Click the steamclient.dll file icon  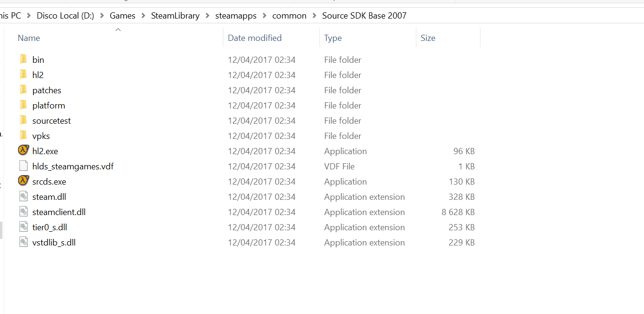click(23, 212)
